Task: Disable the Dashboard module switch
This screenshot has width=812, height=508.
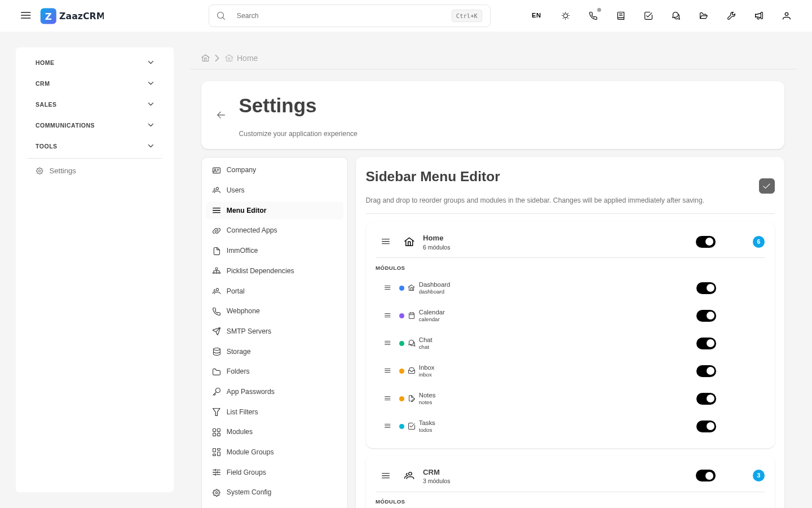Action: (706, 288)
